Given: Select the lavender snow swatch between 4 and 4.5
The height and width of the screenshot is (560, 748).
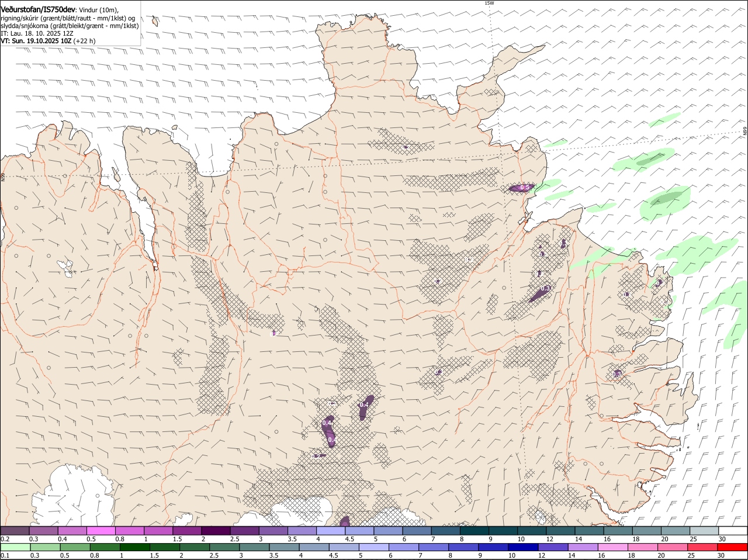Looking at the screenshot, I should point(331,530).
